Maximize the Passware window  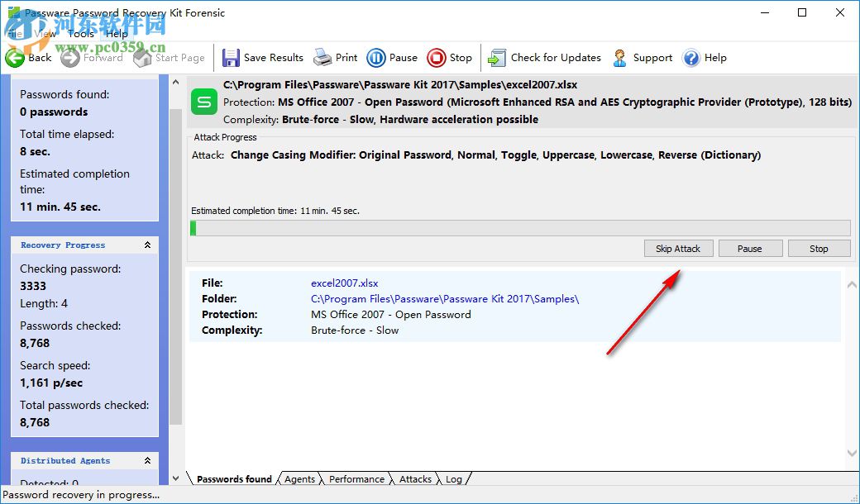pos(802,12)
